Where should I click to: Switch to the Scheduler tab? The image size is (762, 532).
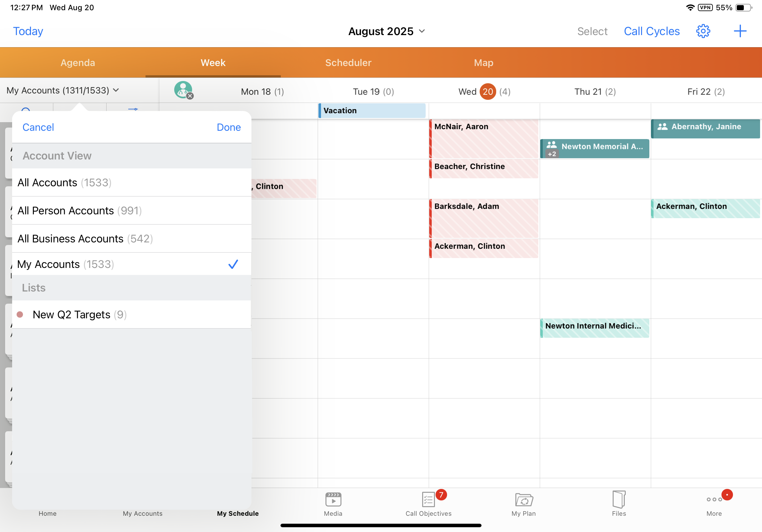(x=348, y=63)
